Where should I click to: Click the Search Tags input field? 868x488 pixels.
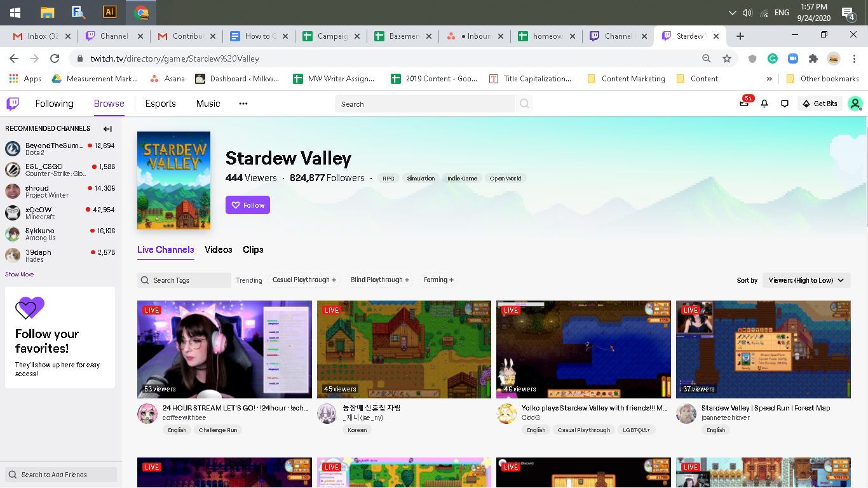[x=184, y=280]
